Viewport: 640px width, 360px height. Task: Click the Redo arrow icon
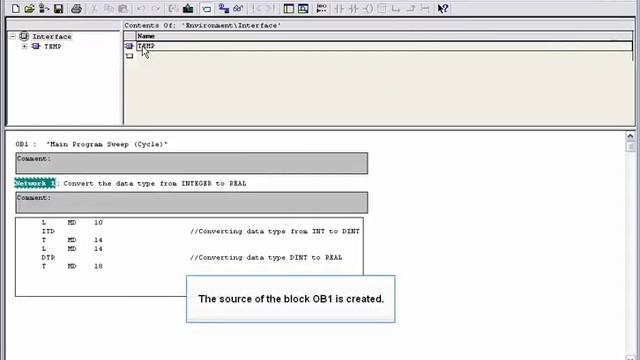click(x=156, y=9)
